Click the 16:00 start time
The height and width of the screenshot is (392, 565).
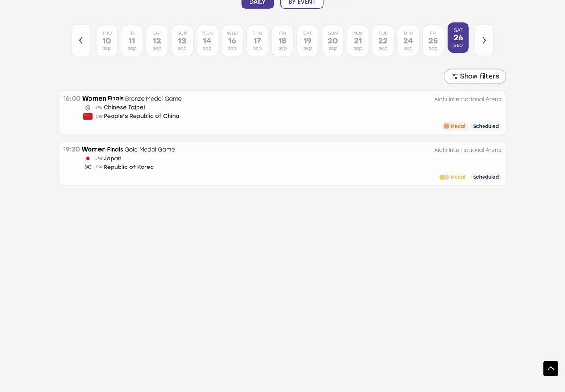72,99
